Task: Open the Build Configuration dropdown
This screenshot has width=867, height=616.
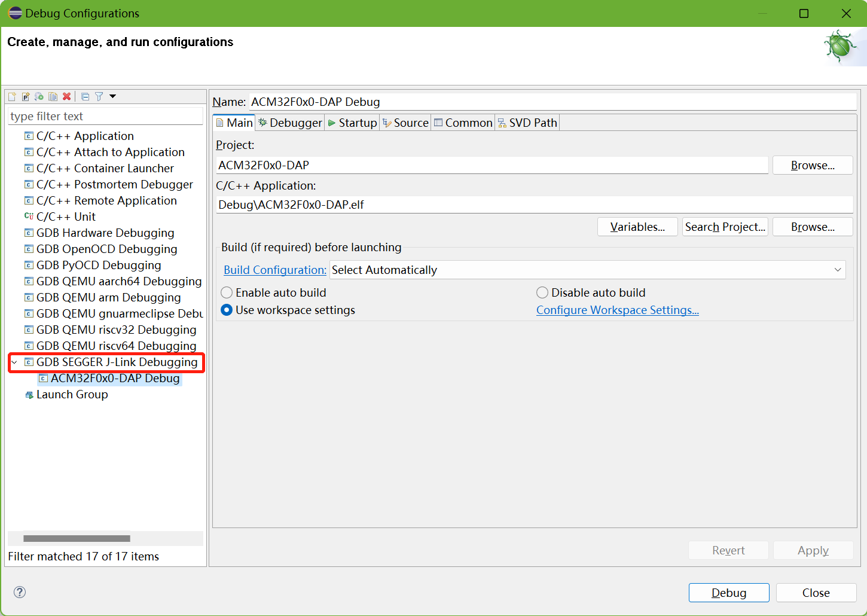Action: (837, 270)
